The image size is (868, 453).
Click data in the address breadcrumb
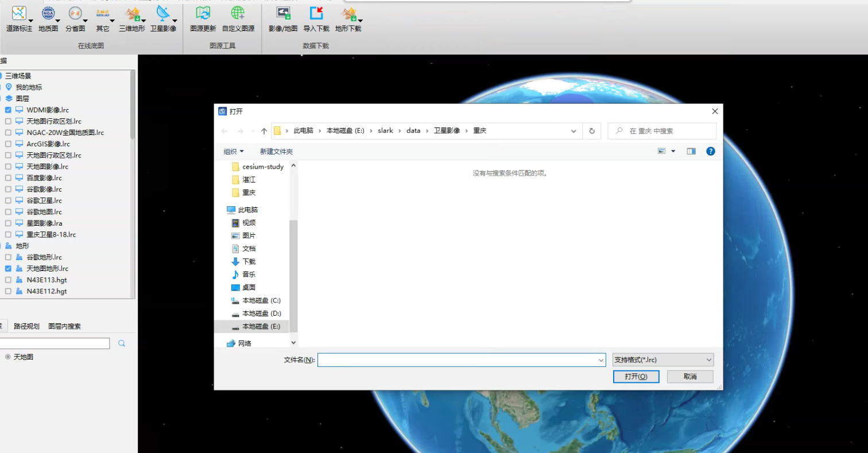pyautogui.click(x=413, y=131)
